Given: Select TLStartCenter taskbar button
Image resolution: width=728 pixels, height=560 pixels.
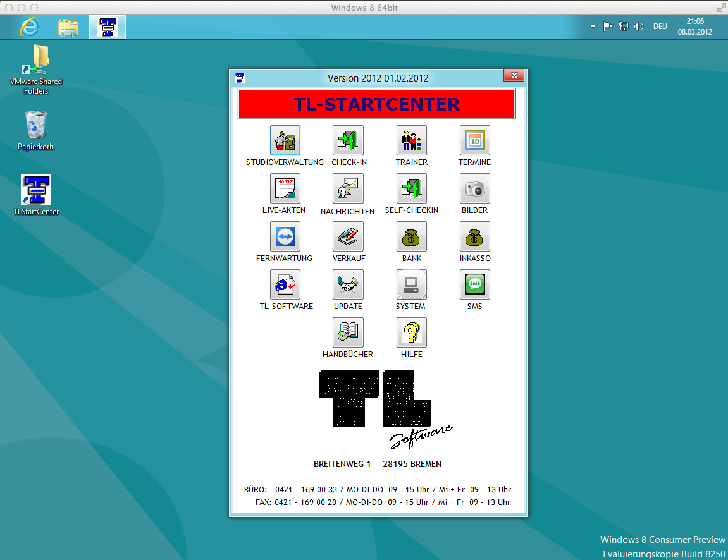Looking at the screenshot, I should point(108,27).
